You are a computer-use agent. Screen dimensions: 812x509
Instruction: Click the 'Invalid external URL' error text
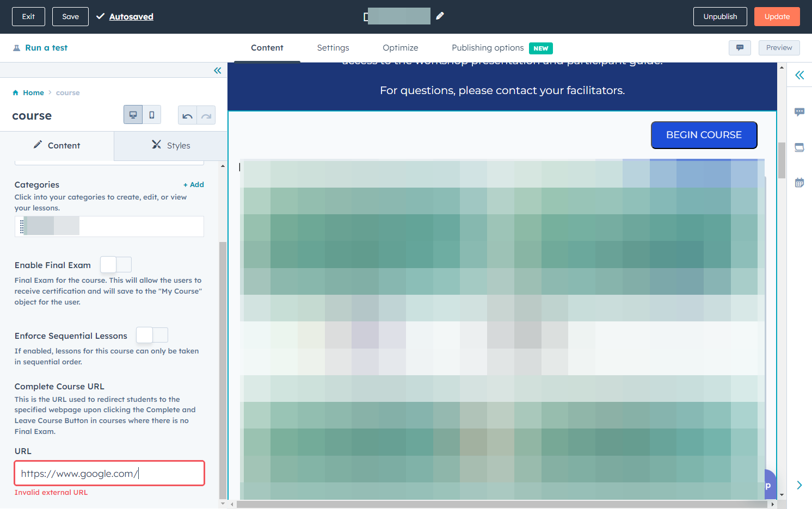click(x=51, y=493)
